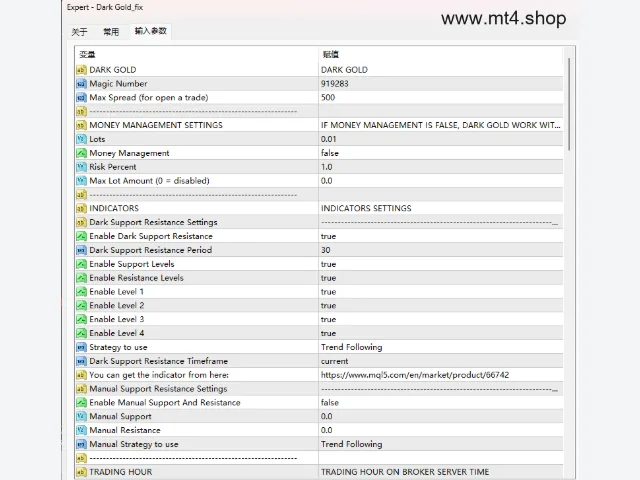
Task: Click the string icon next to DARK GOLD
Action: pyautogui.click(x=81, y=70)
